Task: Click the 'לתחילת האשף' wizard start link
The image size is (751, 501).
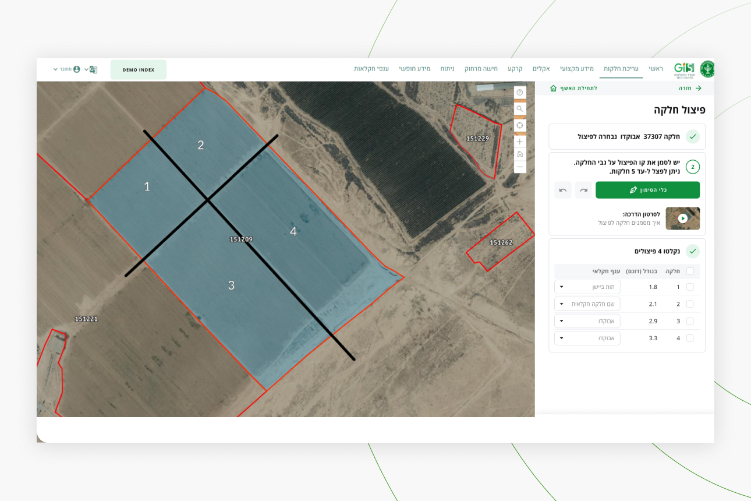Action: tap(579, 88)
